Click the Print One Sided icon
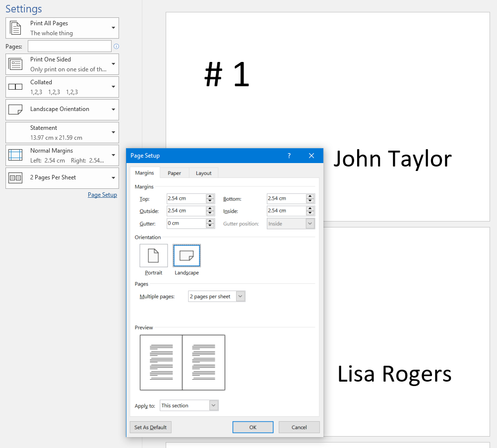Screen dimensions: 497x448 coord(16,64)
